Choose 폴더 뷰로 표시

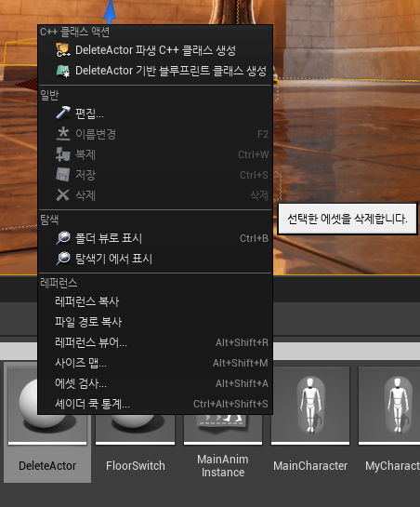[x=155, y=238]
